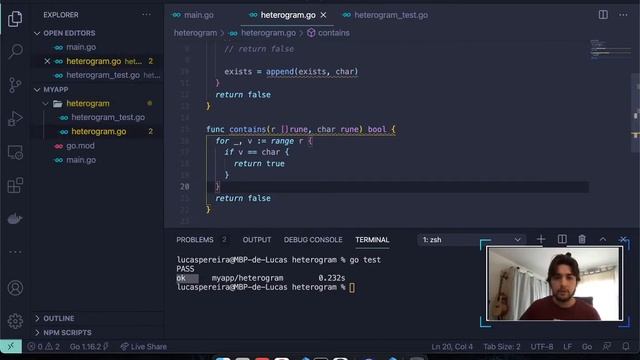Image resolution: width=640 pixels, height=360 pixels.
Task: Switch to the Problems panel tab
Action: tap(195, 240)
